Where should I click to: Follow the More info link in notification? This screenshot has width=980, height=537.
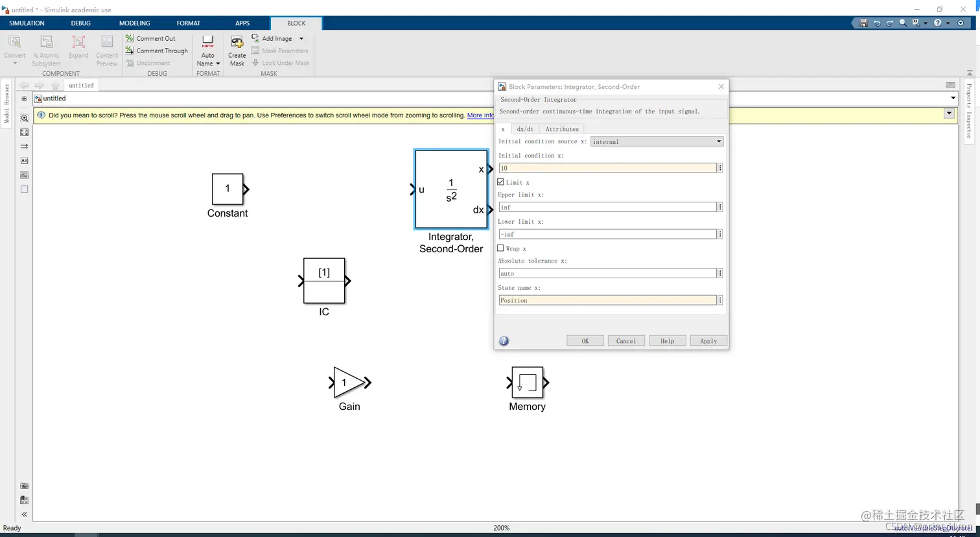pos(480,115)
